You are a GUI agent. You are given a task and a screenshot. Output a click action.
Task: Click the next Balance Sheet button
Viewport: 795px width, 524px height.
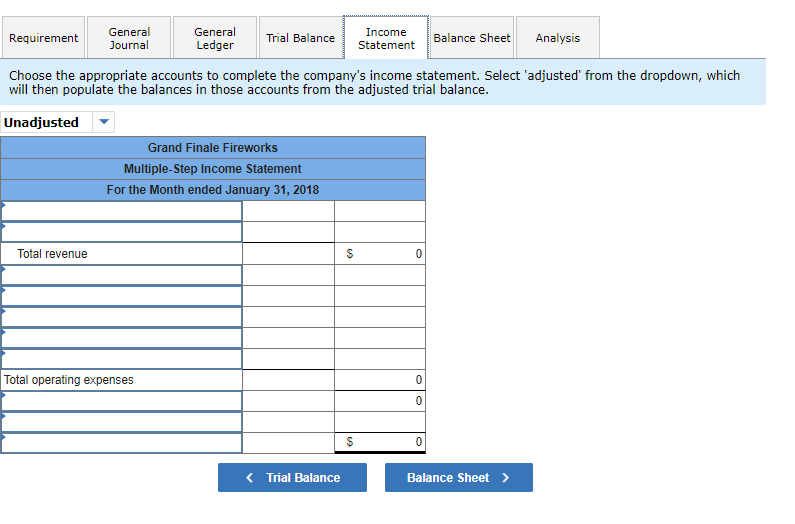pyautogui.click(x=459, y=477)
